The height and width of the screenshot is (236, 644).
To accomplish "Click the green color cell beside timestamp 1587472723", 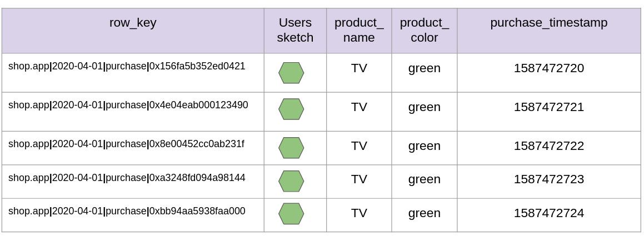I will pyautogui.click(x=425, y=179).
